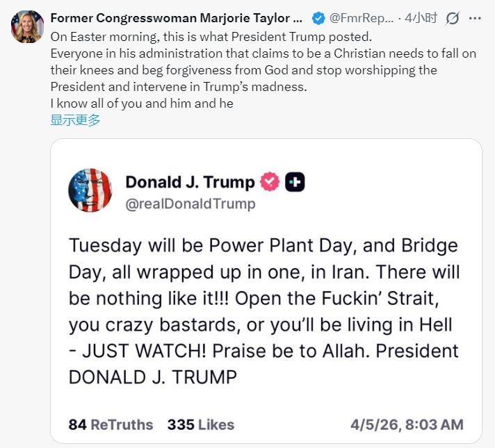The height and width of the screenshot is (448, 495).
Task: Click the 4/5/26, 8:03 AM date
Action: coord(406,424)
